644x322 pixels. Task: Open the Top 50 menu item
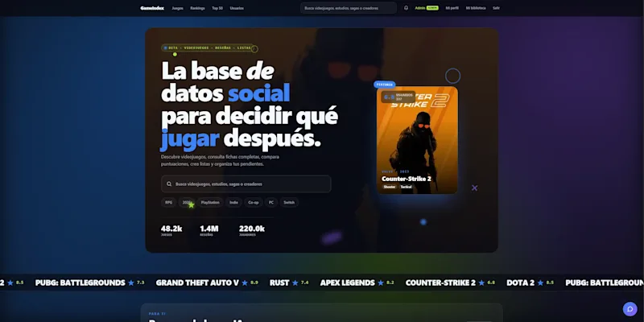pos(217,8)
